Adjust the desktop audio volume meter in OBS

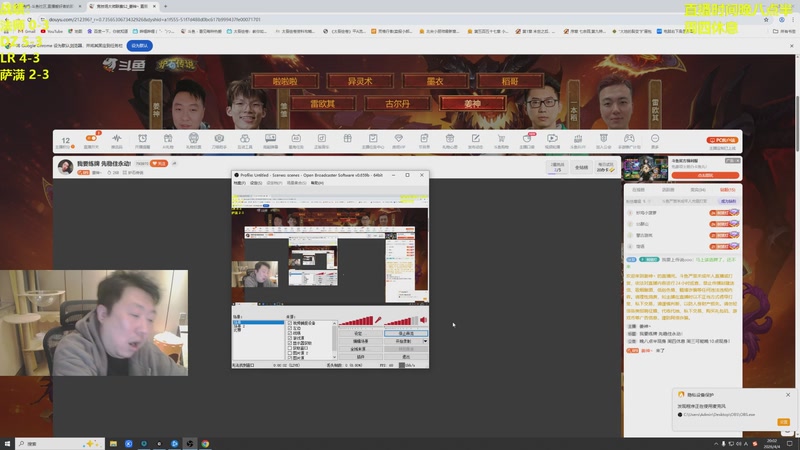point(401,320)
